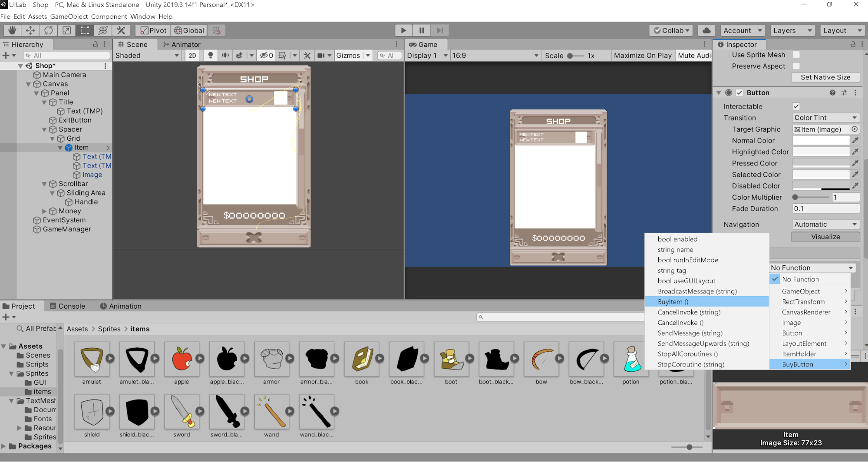868x462 pixels.
Task: Open custom editor tools button
Action: [x=121, y=30]
